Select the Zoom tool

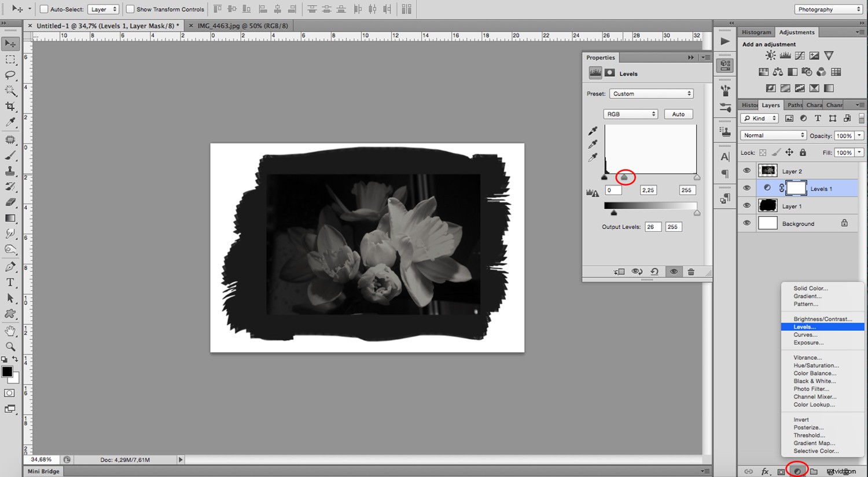pos(10,347)
